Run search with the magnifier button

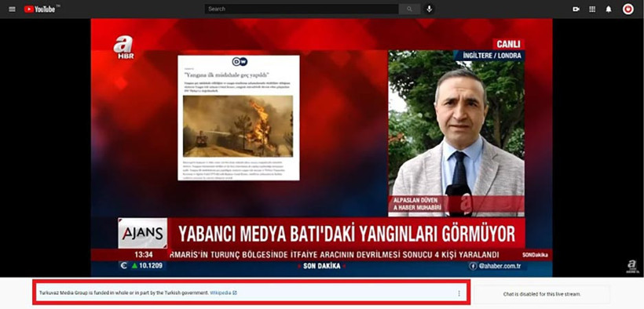point(409,9)
